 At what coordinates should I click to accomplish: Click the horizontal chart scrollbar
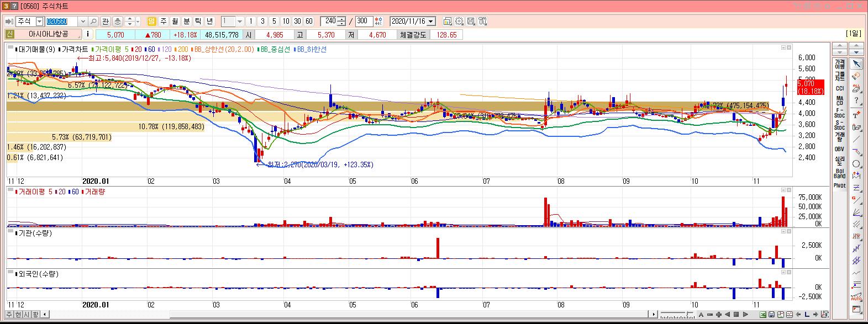(x=349, y=315)
